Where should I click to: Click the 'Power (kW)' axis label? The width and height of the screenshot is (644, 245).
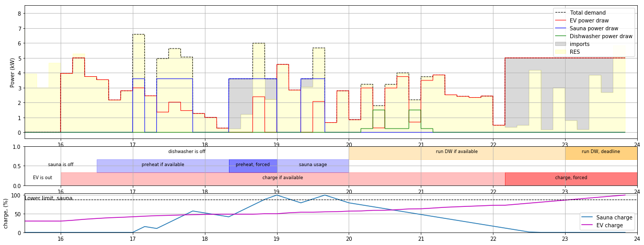click(x=13, y=72)
